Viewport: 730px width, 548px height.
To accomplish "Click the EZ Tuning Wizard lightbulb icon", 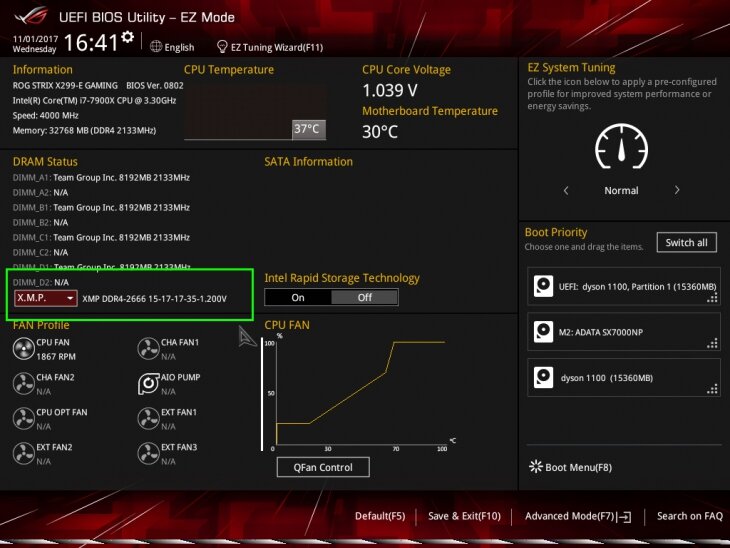I will click(222, 47).
